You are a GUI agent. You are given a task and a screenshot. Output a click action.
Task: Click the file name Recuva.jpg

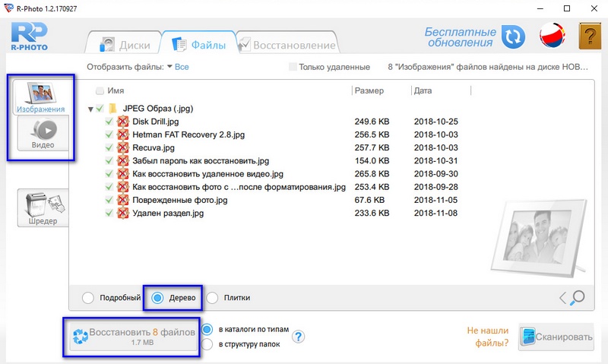(154, 147)
